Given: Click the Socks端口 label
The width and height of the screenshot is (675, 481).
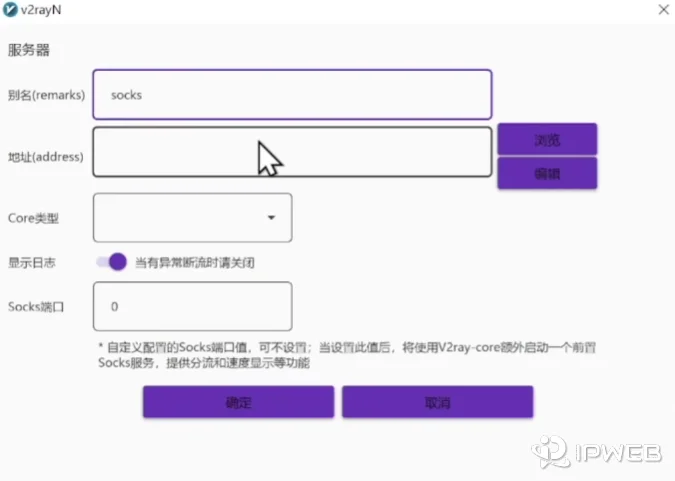Looking at the screenshot, I should click(x=36, y=307).
